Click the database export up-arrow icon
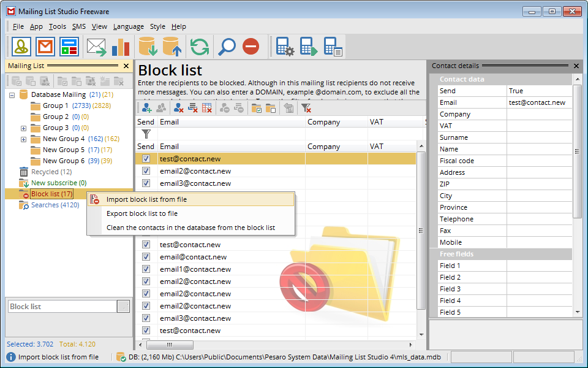Image resolution: width=588 pixels, height=368 pixels. [171, 47]
